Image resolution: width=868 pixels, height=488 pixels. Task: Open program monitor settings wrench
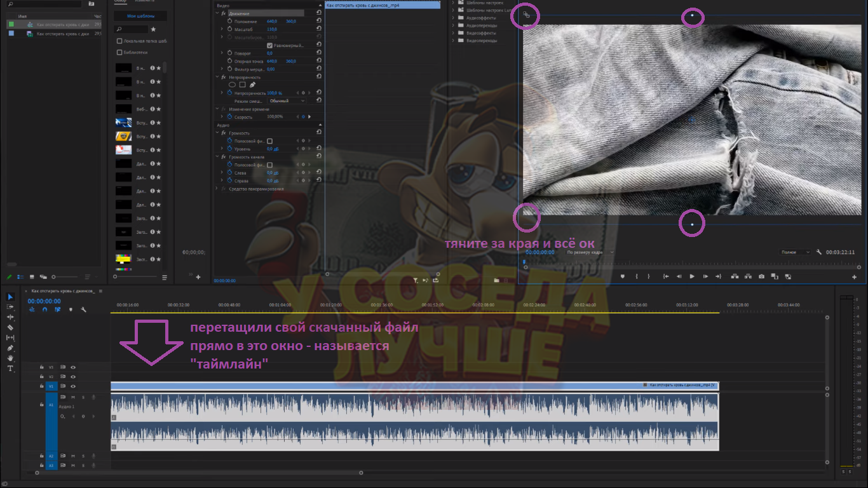[819, 252]
